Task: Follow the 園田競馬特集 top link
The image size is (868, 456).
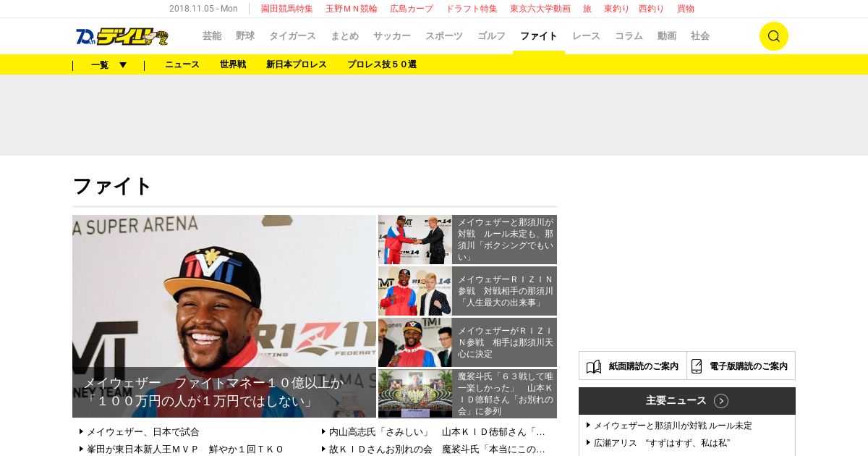Action: pos(287,9)
